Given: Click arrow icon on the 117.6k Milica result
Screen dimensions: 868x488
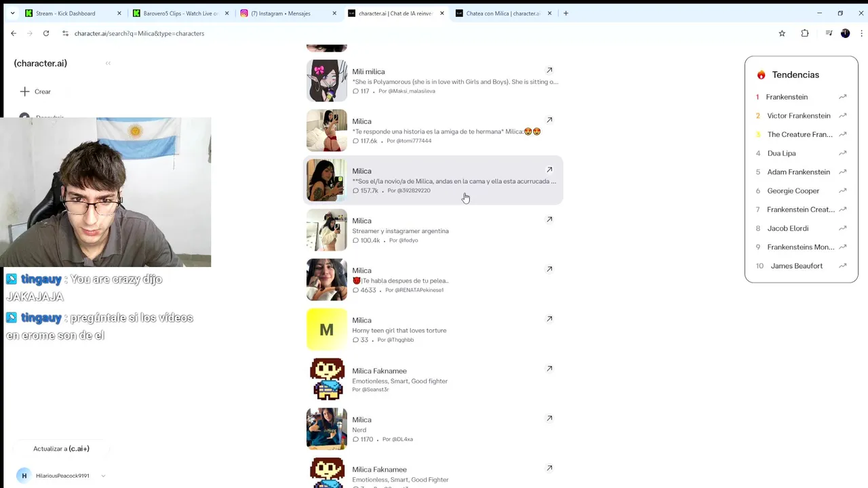Looking at the screenshot, I should (x=549, y=120).
